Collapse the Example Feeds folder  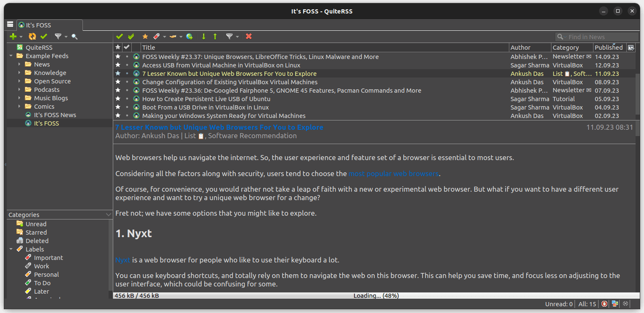coord(11,56)
